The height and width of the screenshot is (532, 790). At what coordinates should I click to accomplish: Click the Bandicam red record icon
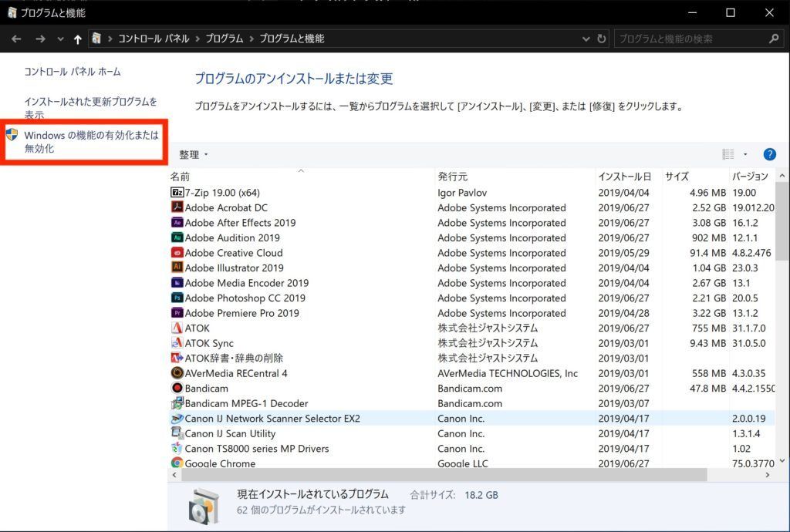(177, 388)
